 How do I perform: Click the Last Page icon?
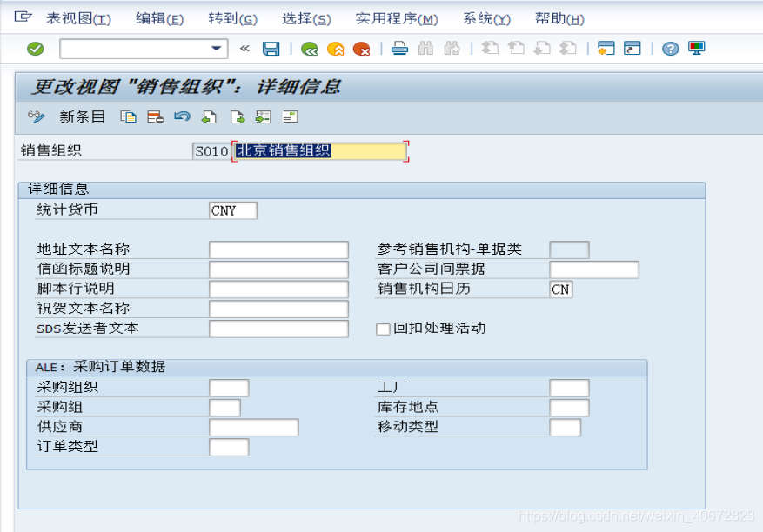pos(568,48)
